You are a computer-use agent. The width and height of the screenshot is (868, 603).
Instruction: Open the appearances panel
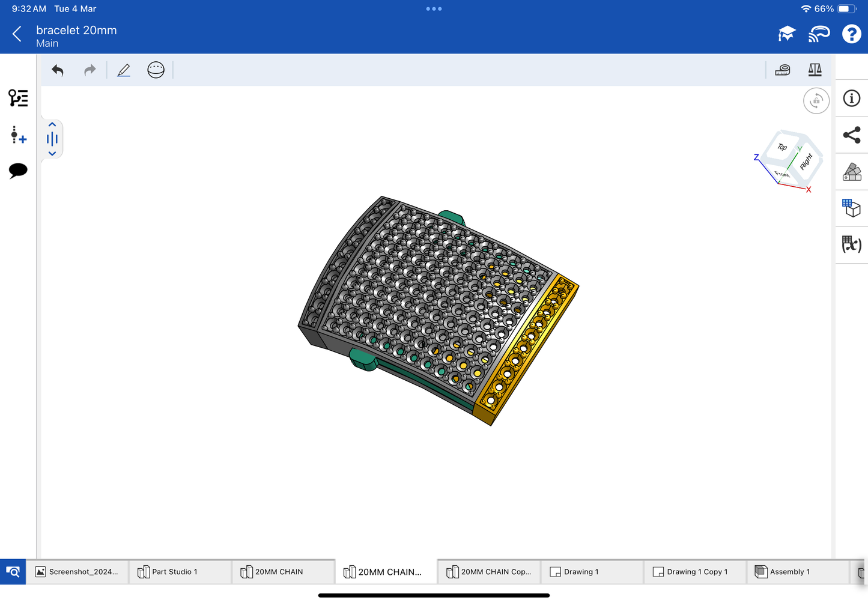coord(851,172)
